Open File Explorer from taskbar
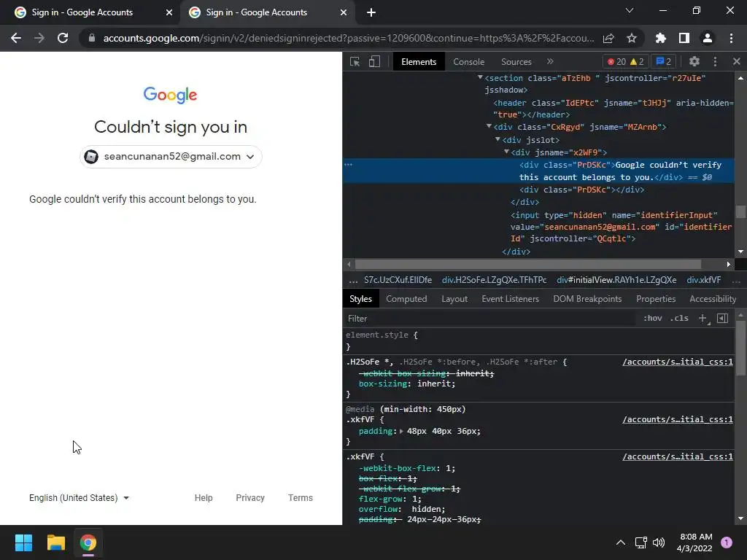This screenshot has width=747, height=560. 55,542
